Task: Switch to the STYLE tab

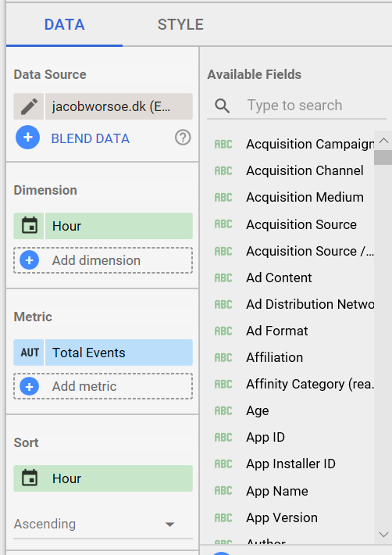Action: (x=180, y=24)
